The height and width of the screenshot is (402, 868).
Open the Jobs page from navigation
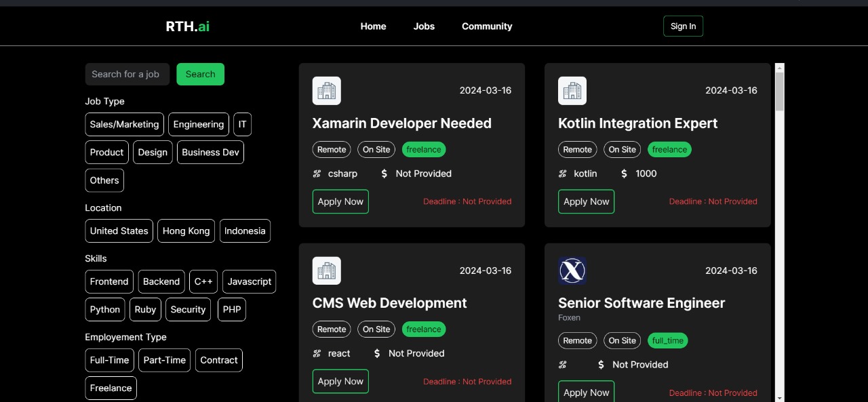click(x=424, y=26)
